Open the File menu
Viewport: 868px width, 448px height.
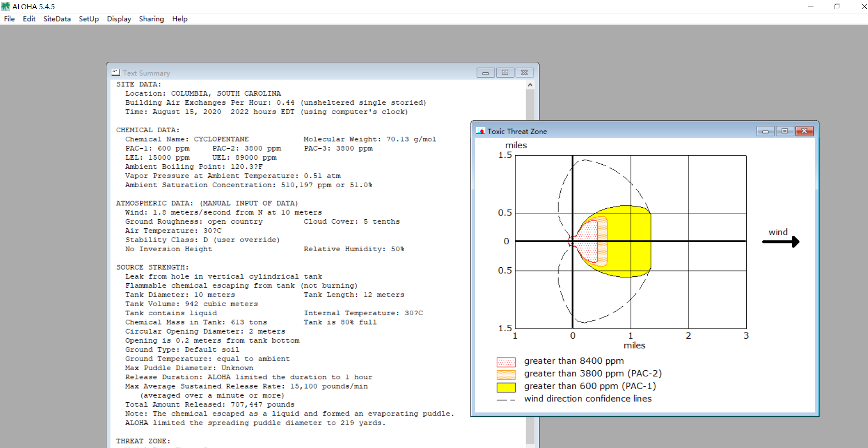point(9,19)
